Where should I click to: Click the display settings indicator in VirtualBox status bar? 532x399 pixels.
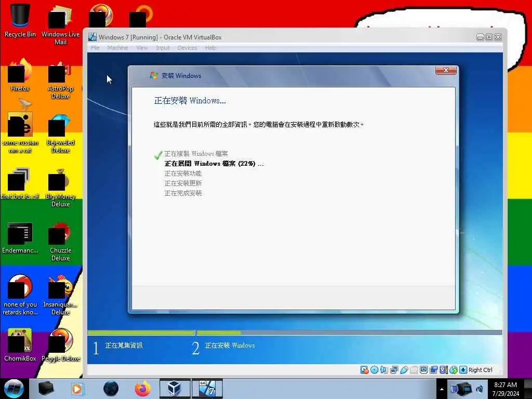(x=423, y=370)
